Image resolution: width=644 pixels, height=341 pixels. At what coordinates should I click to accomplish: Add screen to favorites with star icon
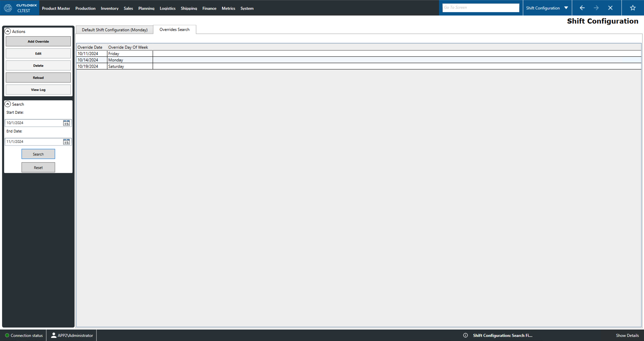tap(633, 8)
